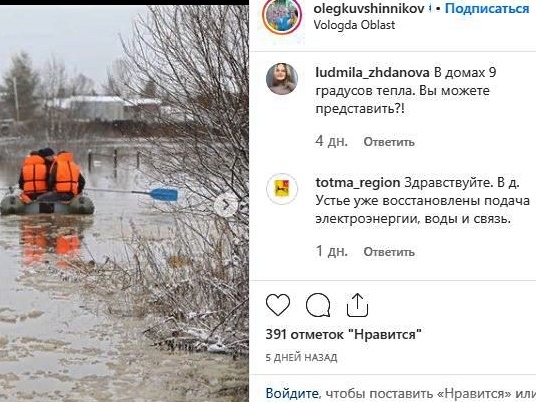Click the flood rescue boat photo
This screenshot has height=402, width=536.
[x=124, y=203]
